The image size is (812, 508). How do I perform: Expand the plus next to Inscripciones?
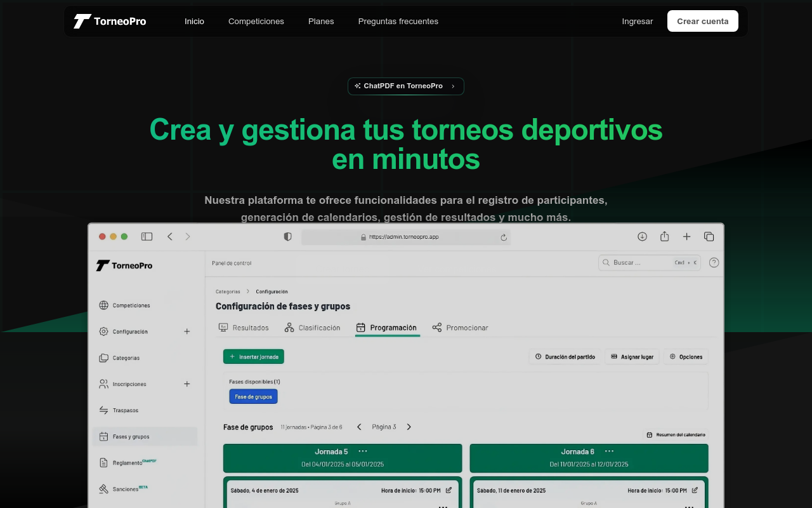click(x=187, y=384)
